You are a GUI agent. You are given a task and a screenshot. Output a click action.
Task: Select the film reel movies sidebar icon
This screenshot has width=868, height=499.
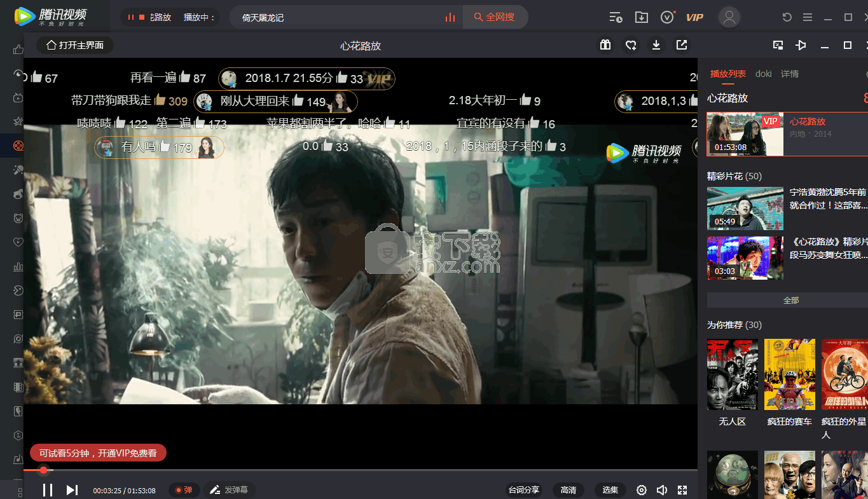18,146
